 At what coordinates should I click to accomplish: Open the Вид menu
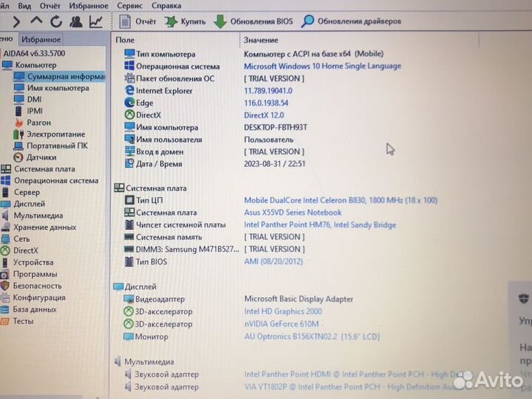pos(24,5)
